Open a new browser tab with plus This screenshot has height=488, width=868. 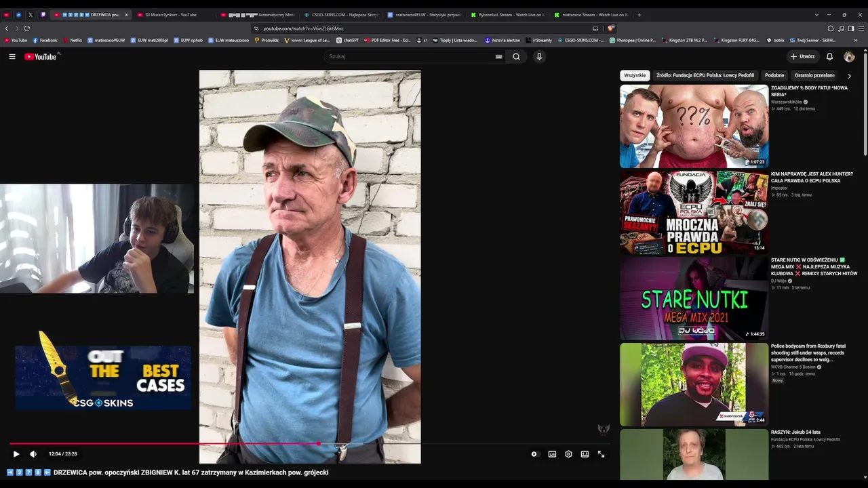pyautogui.click(x=639, y=14)
